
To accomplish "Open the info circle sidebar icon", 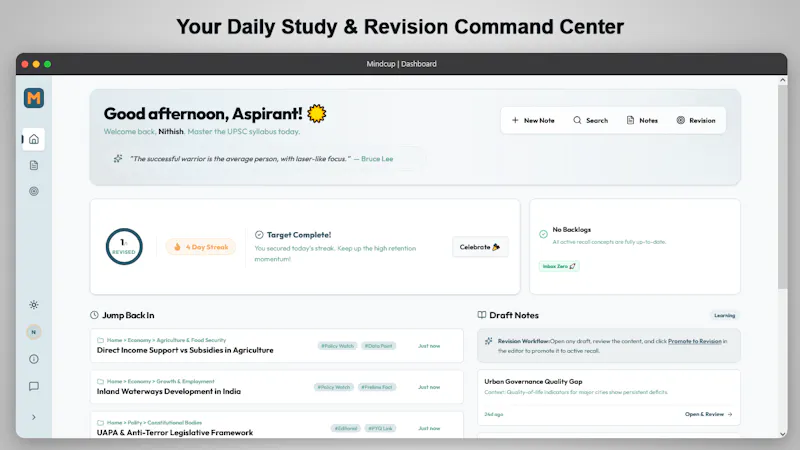I will (x=34, y=359).
